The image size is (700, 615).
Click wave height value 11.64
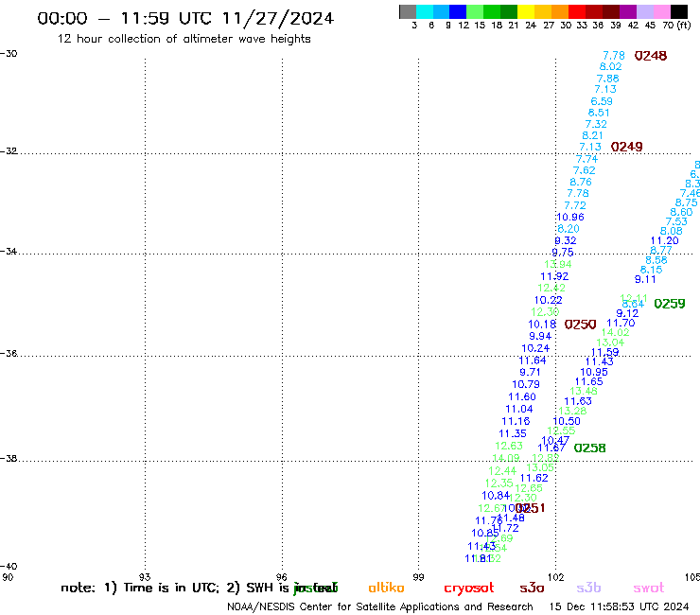[x=533, y=360]
